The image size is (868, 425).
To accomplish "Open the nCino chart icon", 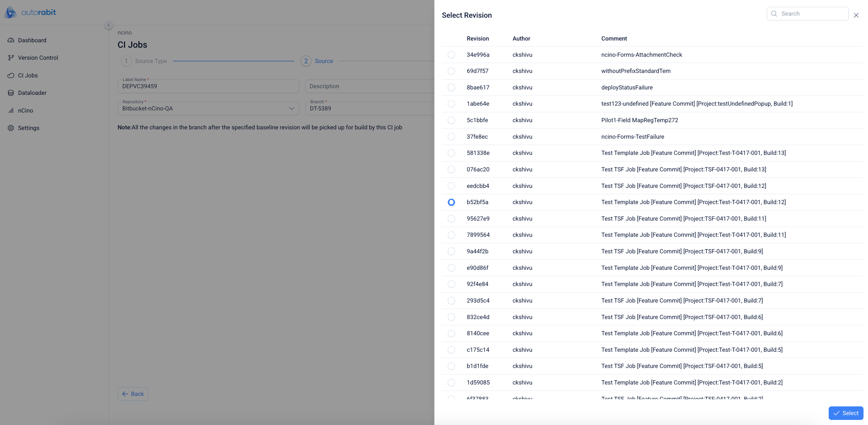I will (11, 110).
